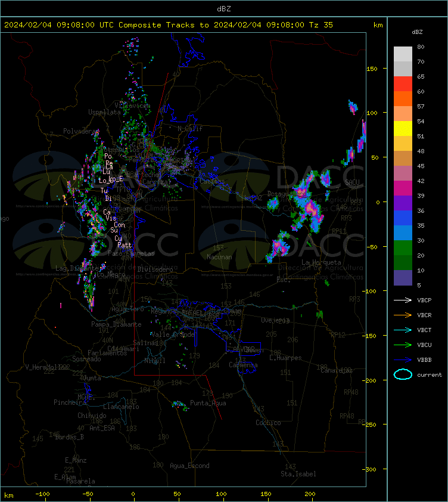The width and height of the screenshot is (448, 502).
Task: Click the 'Divisadero' map label
Action: coord(155,269)
